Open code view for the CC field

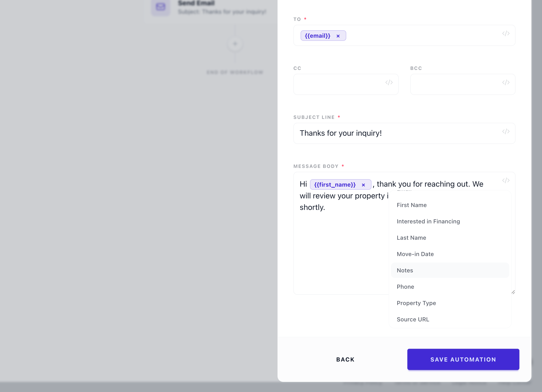click(389, 82)
